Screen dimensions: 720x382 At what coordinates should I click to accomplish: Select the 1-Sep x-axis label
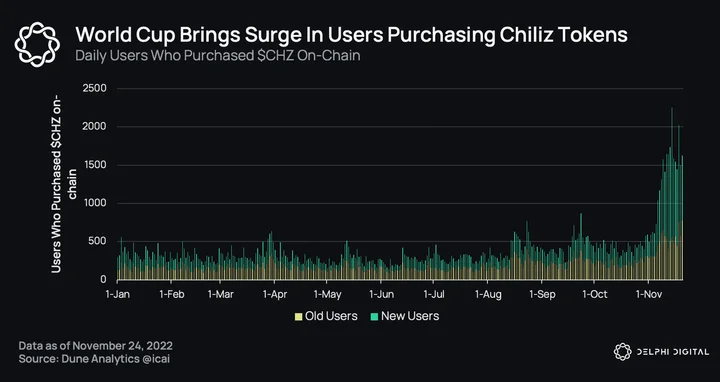pos(542,294)
